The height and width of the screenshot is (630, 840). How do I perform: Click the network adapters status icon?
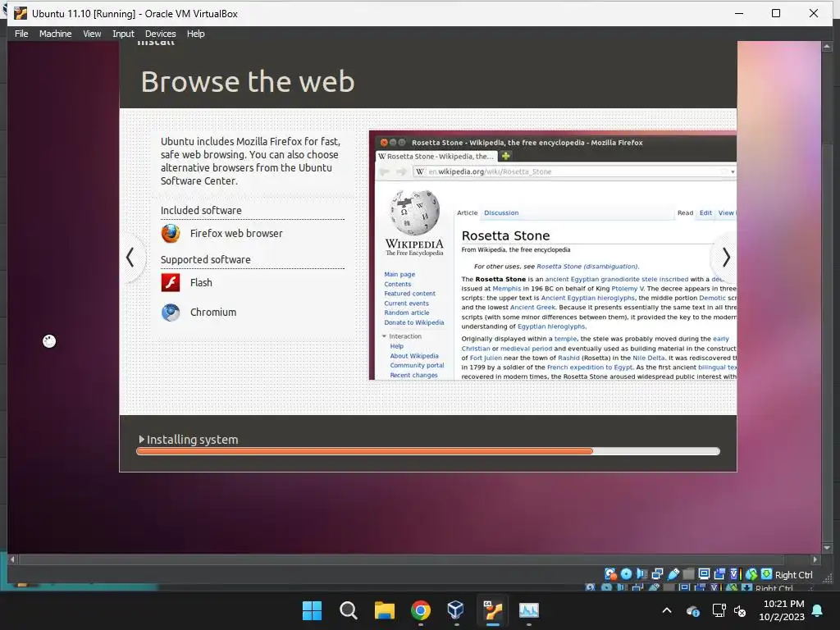click(657, 574)
